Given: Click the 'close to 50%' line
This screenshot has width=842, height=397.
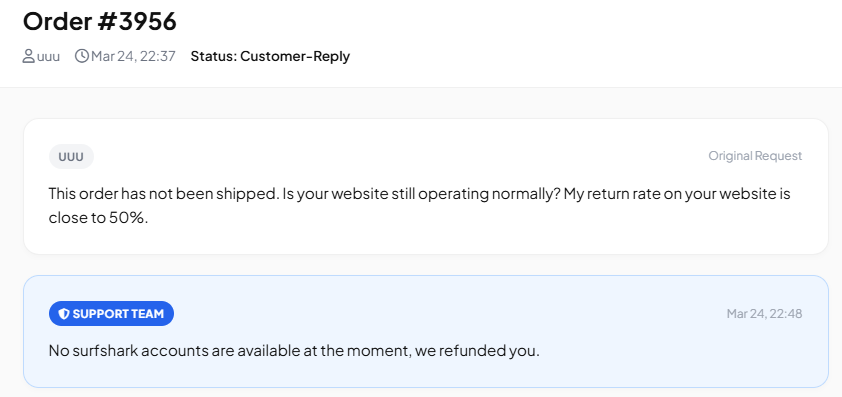Looking at the screenshot, I should click(x=98, y=219).
